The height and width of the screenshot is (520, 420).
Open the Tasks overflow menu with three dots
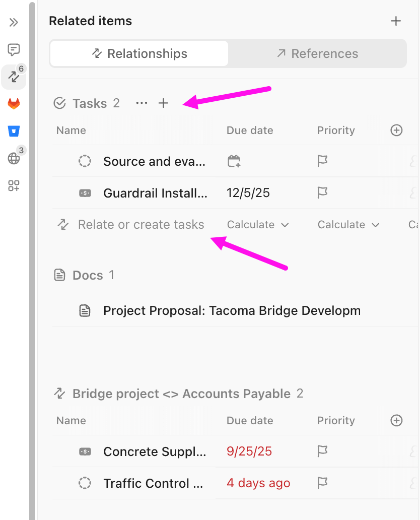coord(141,103)
